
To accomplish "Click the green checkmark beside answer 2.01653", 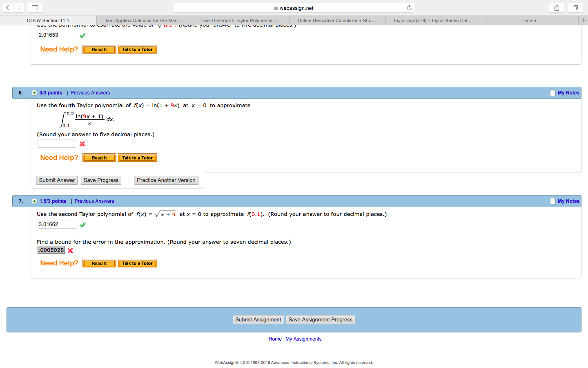I will tap(82, 36).
